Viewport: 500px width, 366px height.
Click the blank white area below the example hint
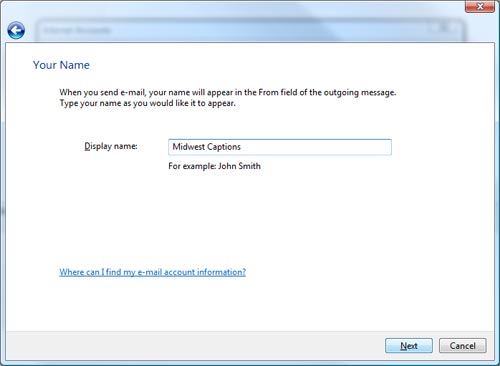pos(250,217)
